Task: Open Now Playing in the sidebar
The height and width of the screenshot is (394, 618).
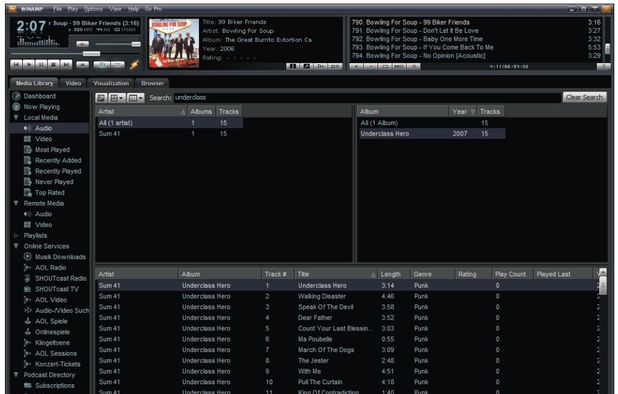Action: pyautogui.click(x=41, y=107)
